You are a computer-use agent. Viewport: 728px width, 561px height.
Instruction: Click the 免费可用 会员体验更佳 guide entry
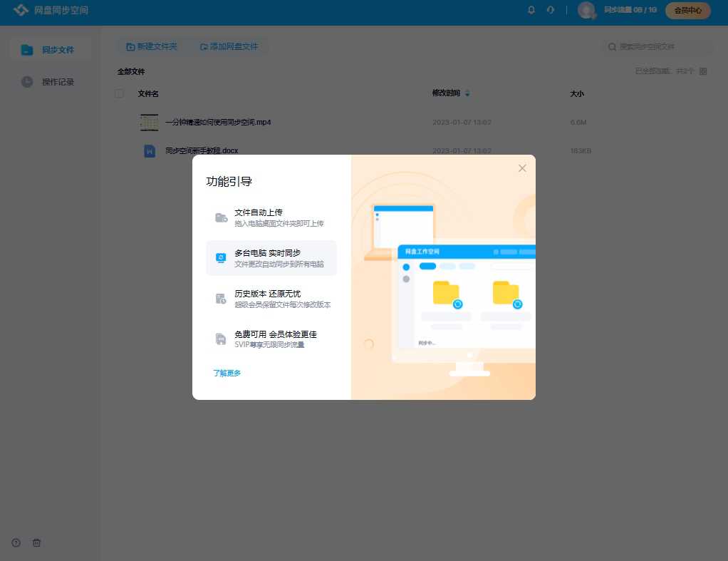coord(271,339)
